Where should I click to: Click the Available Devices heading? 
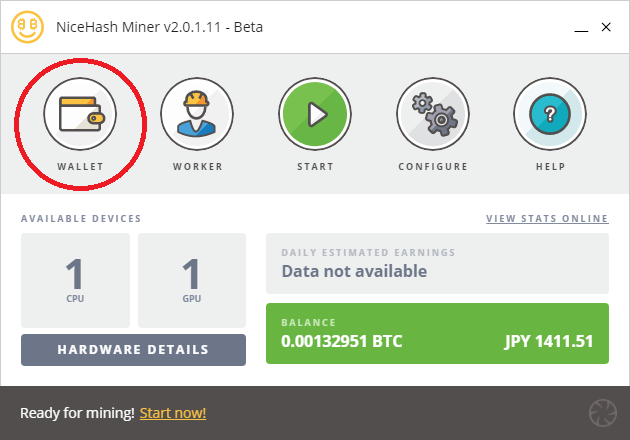pos(81,219)
